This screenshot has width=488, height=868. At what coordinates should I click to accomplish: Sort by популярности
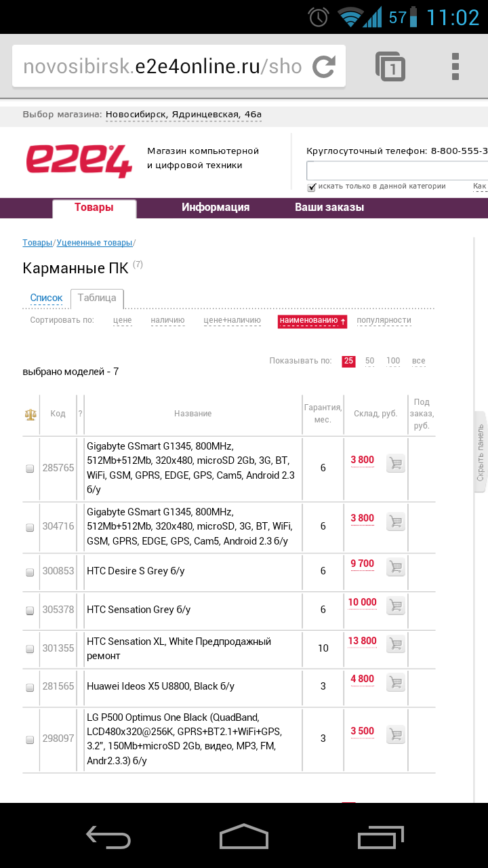point(384,320)
